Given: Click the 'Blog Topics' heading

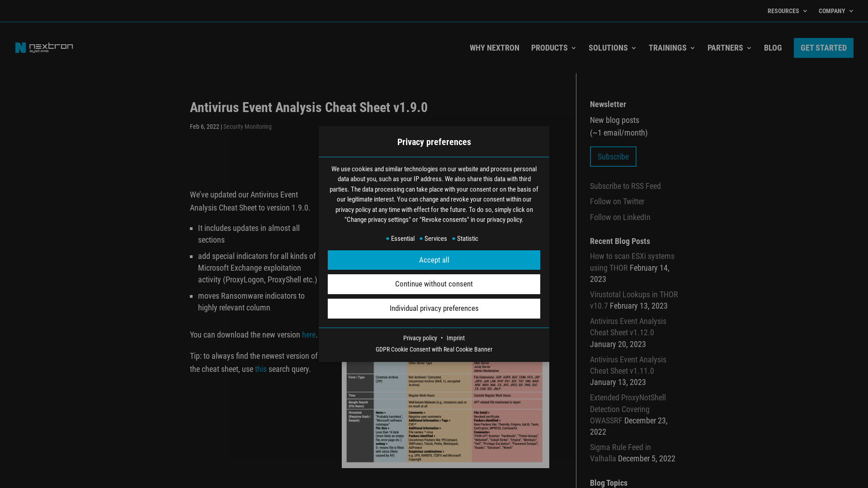Looking at the screenshot, I should (608, 483).
